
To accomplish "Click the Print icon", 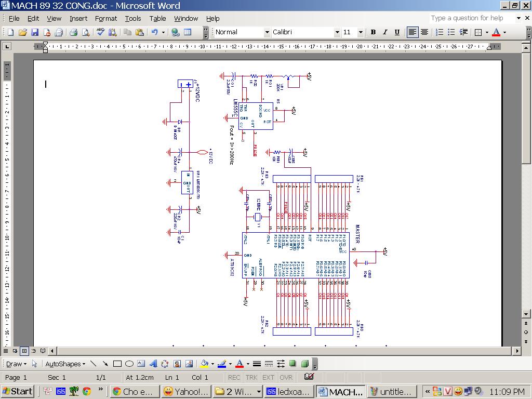I will tap(73, 32).
